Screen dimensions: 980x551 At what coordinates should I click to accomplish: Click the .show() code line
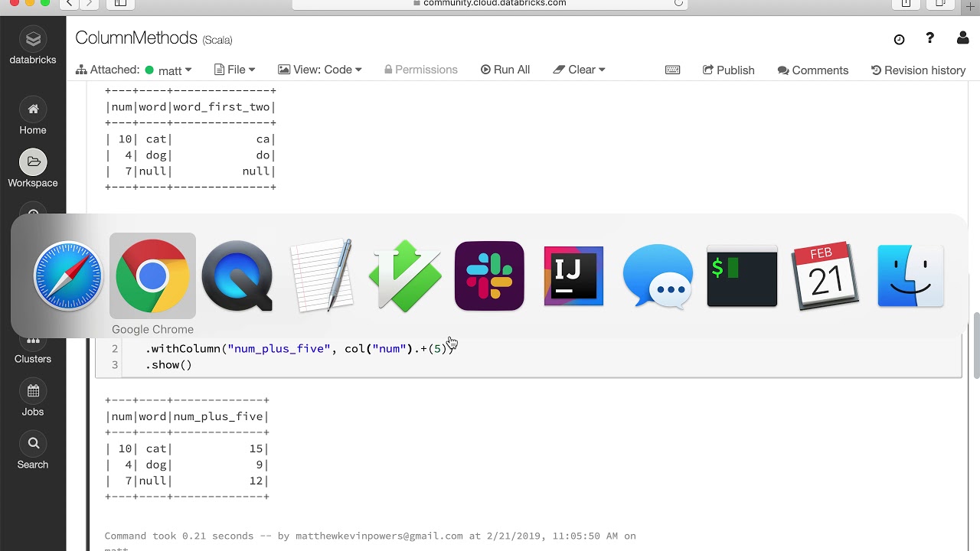[x=168, y=365]
